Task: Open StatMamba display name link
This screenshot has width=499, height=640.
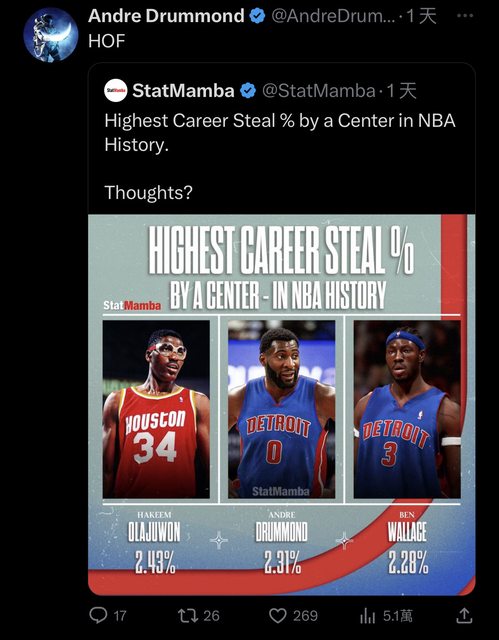Action: pyautogui.click(x=183, y=91)
